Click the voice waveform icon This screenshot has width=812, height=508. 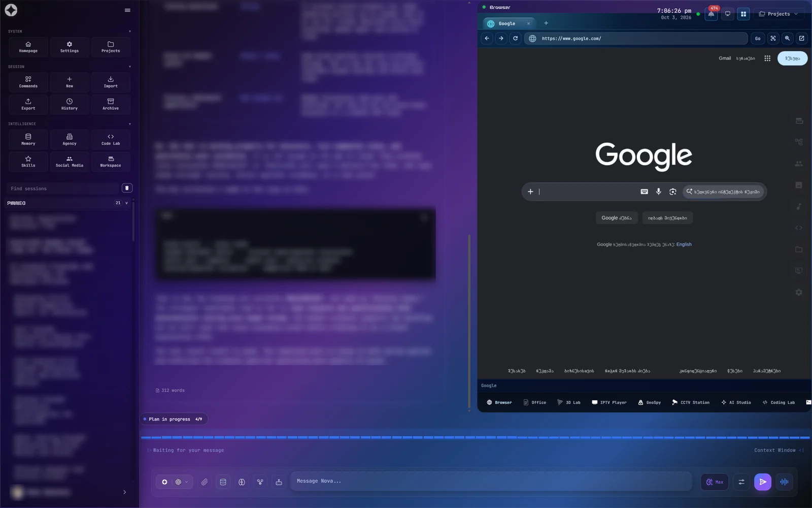pos(784,482)
